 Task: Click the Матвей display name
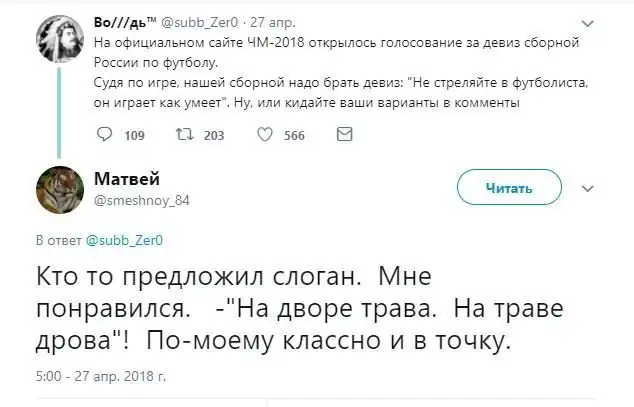click(125, 178)
